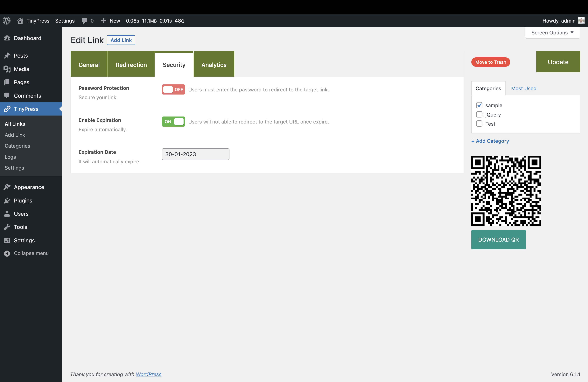Click the 0.08s query monitor entry
Screen dimensions: 588x382
point(132,21)
